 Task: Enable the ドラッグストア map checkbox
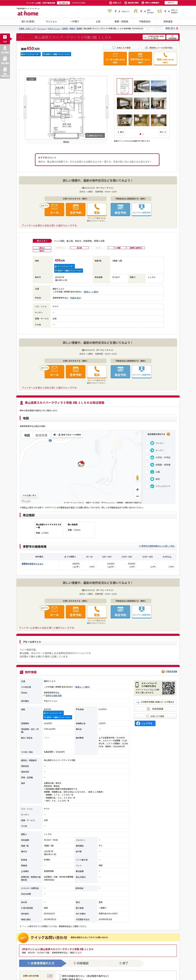147,486
